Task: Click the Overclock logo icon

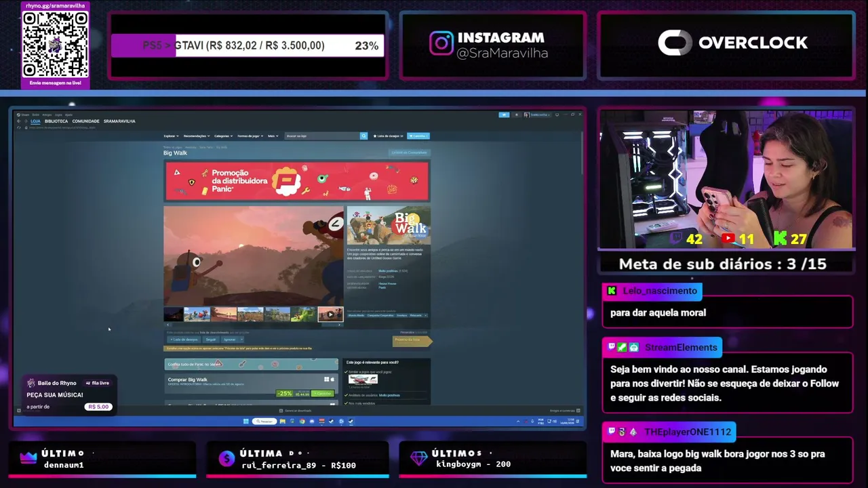Action: coord(675,43)
